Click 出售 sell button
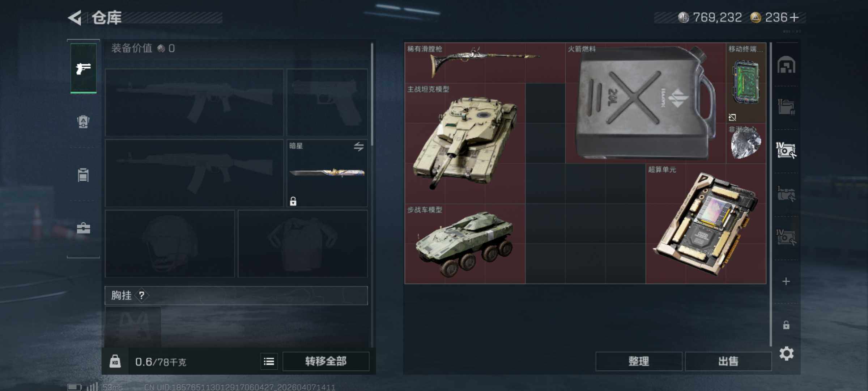Image resolution: width=868 pixels, height=391 pixels. pos(728,361)
